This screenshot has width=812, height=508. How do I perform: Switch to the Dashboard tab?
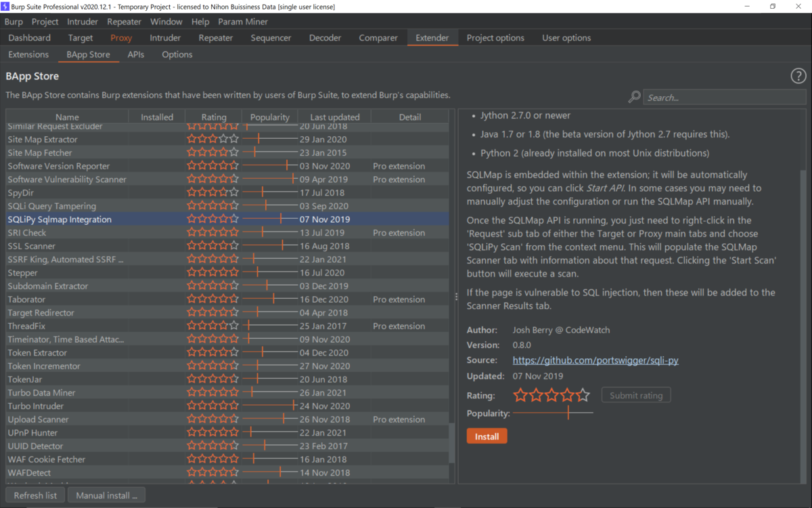pos(30,38)
